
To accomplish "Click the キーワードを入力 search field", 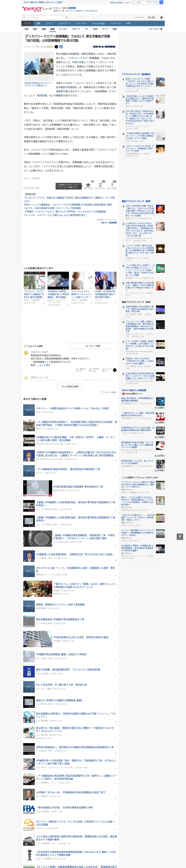I will (x=43, y=18).
